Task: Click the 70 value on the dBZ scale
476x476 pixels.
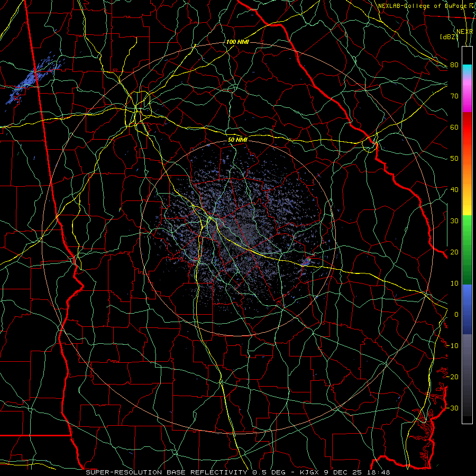Action: coord(454,96)
